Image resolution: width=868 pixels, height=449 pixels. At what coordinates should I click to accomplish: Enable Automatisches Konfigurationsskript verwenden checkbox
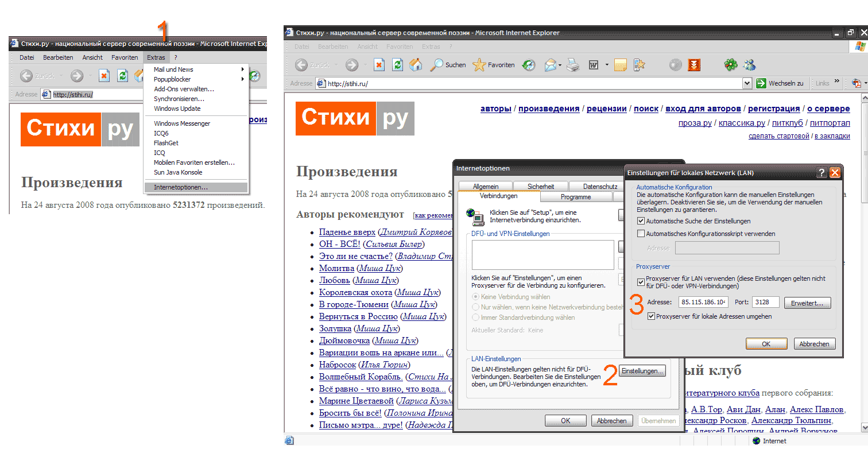tap(641, 234)
